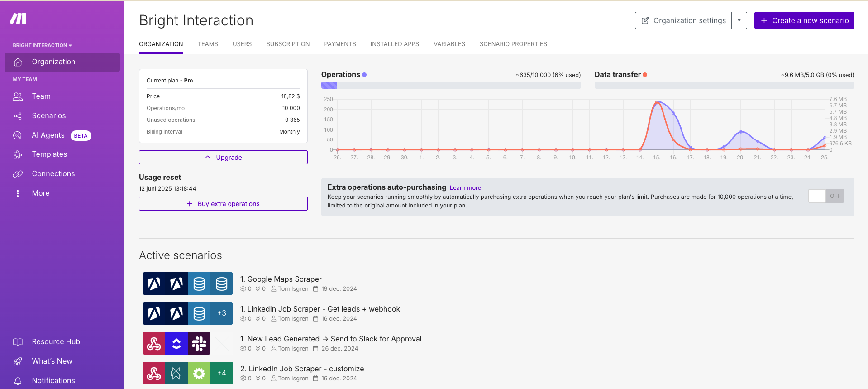Click the Data transfer orange legend dot
This screenshot has height=389, width=868.
coord(645,75)
